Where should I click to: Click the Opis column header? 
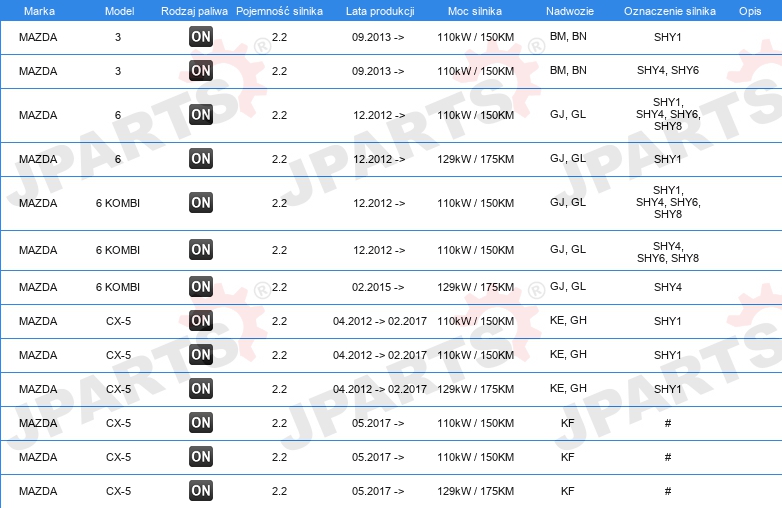pos(750,11)
